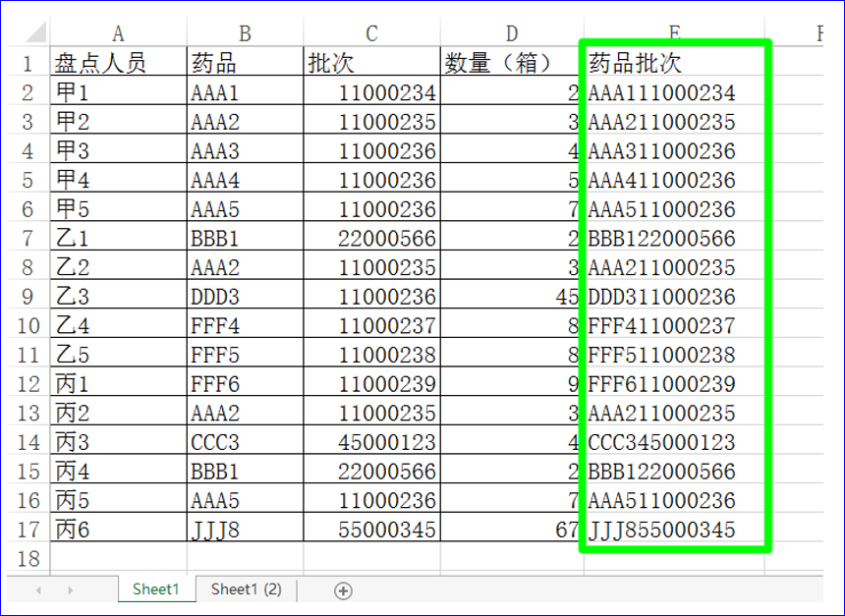Add a new sheet with plus icon

coord(343,590)
